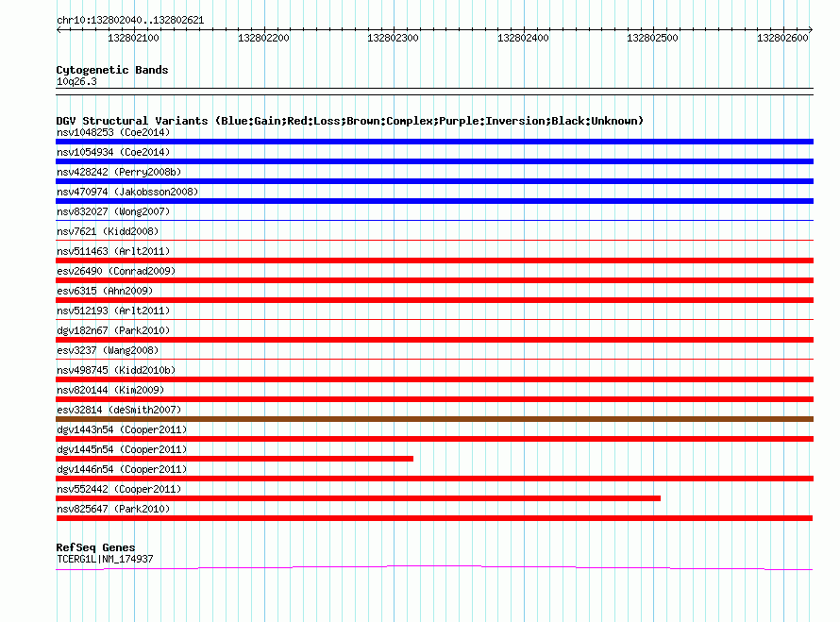Select the 10q26.3 band label
This screenshot has width=840, height=622.
tap(76, 81)
